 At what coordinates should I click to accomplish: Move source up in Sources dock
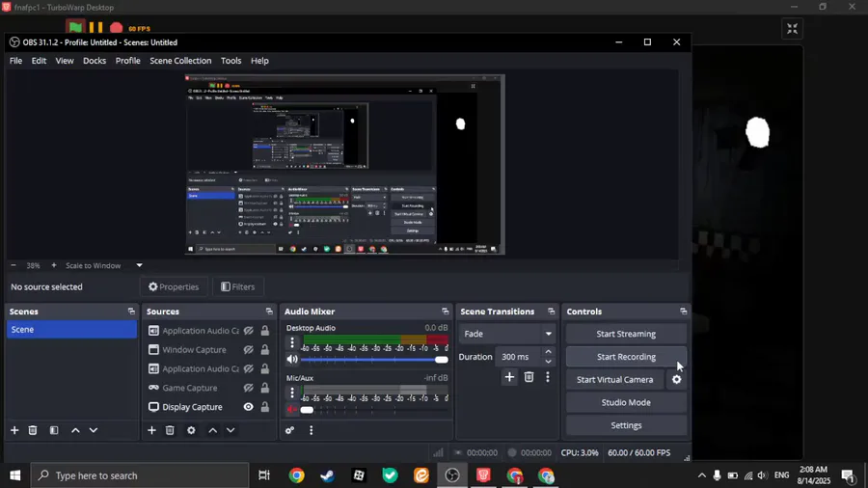click(212, 430)
